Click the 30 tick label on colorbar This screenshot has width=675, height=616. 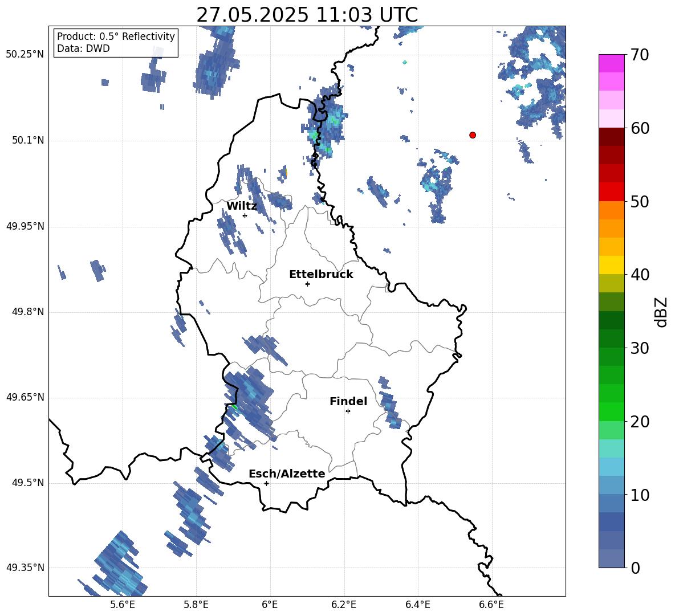click(x=640, y=348)
